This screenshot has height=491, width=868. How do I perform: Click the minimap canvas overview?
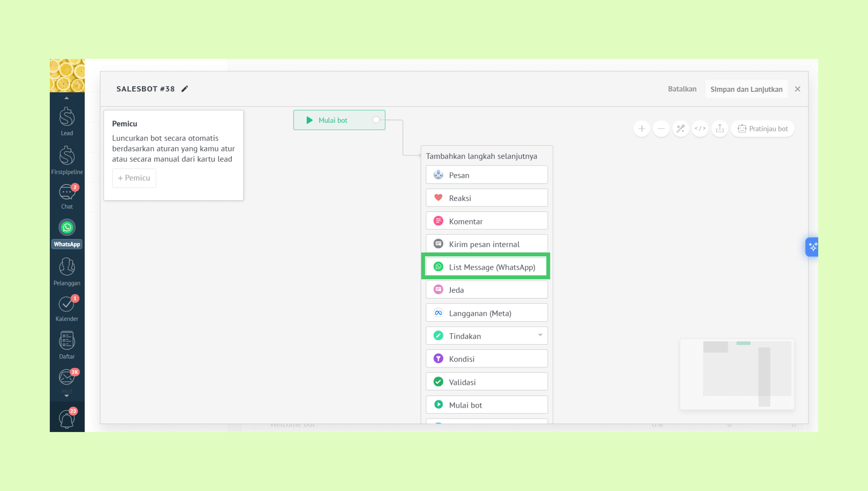click(x=737, y=374)
